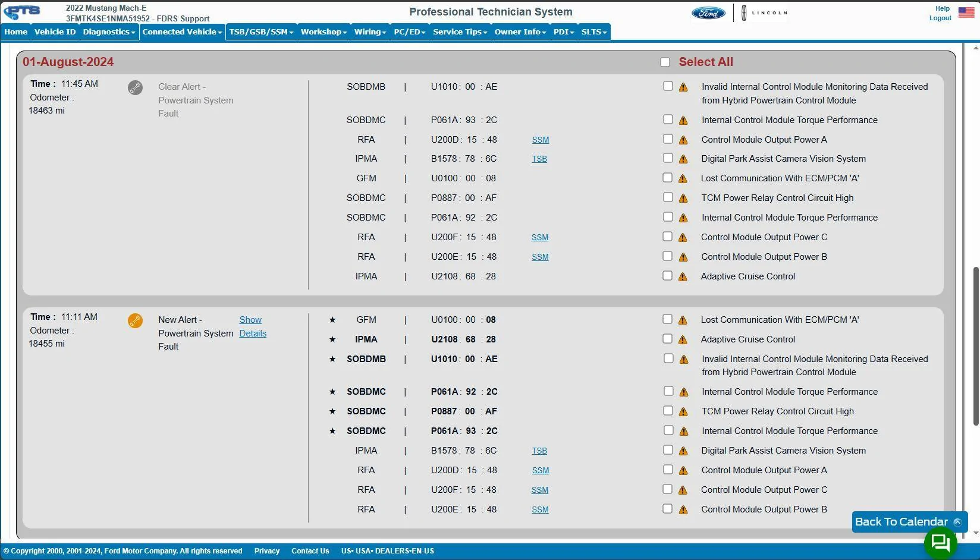
Task: Click the orange wrench New Alert icon
Action: (135, 321)
